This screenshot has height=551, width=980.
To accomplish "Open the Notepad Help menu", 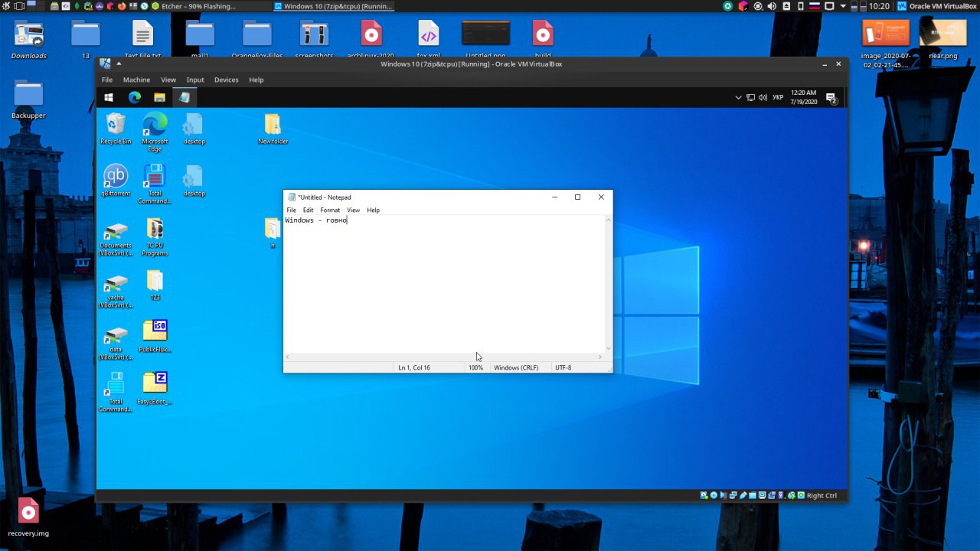I will pyautogui.click(x=373, y=210).
